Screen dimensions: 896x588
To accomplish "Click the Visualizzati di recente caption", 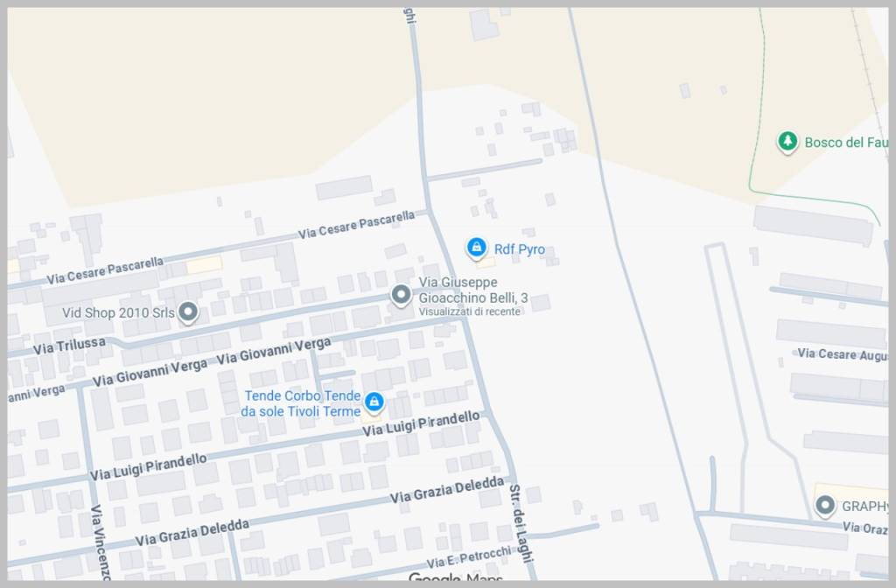I will click(x=469, y=311).
